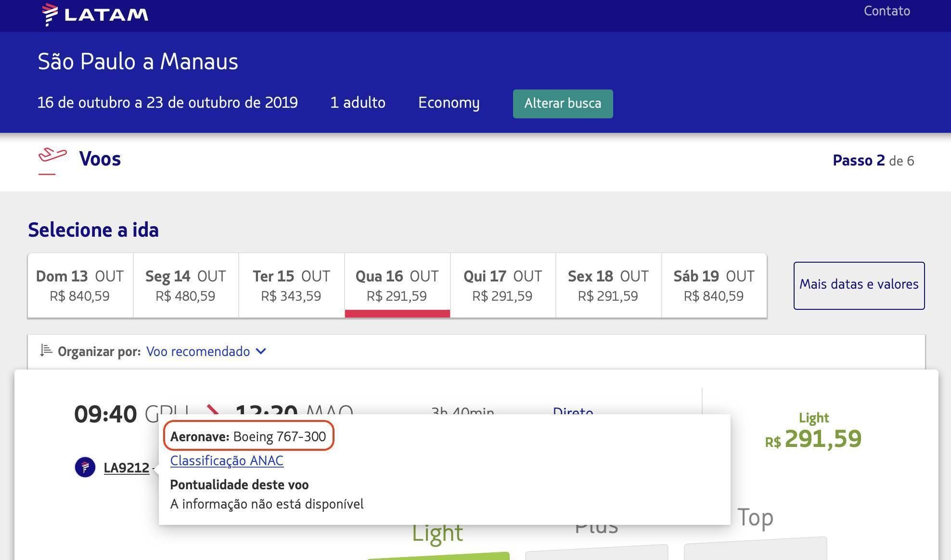
Task: Click the 09:40 departure time
Action: point(105,414)
